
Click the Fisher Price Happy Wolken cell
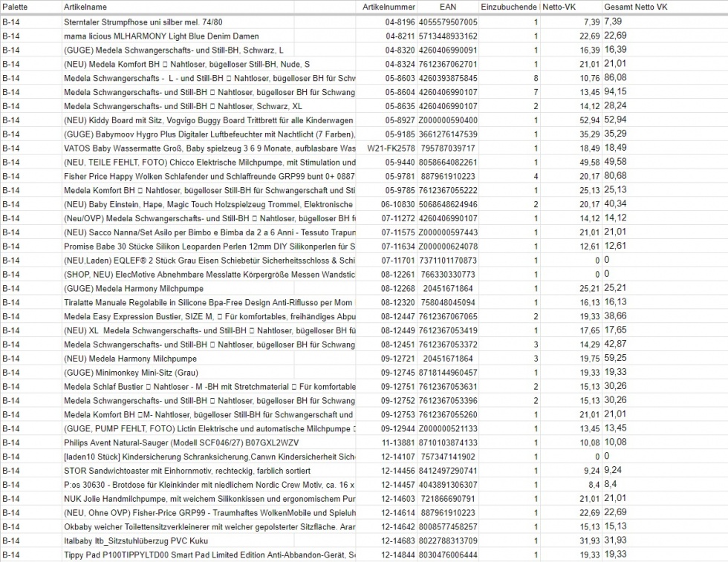click(209, 176)
